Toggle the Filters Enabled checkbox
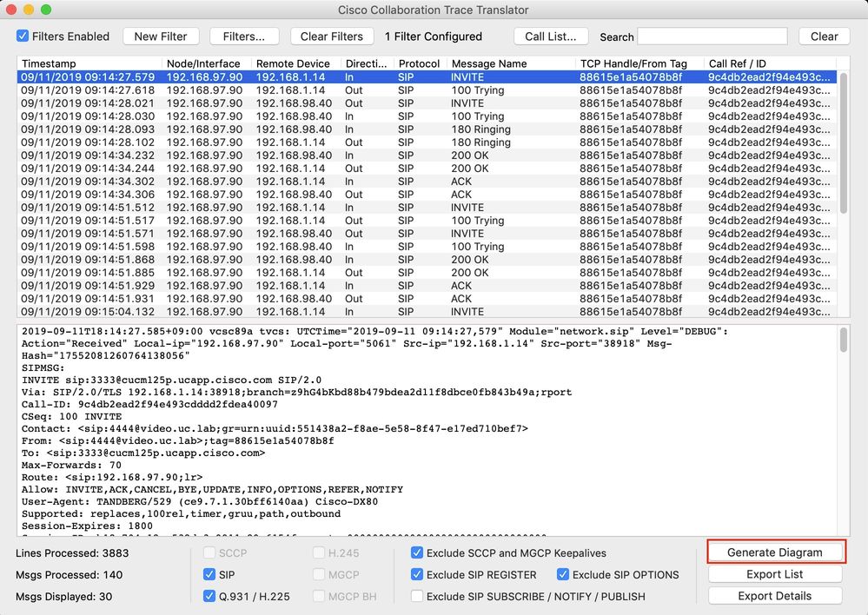 [23, 36]
